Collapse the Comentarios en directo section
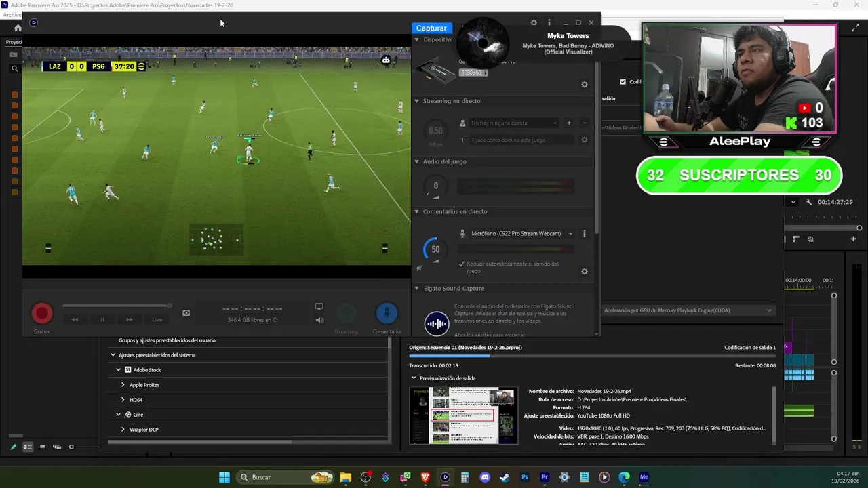This screenshot has height=488, width=868. (417, 211)
